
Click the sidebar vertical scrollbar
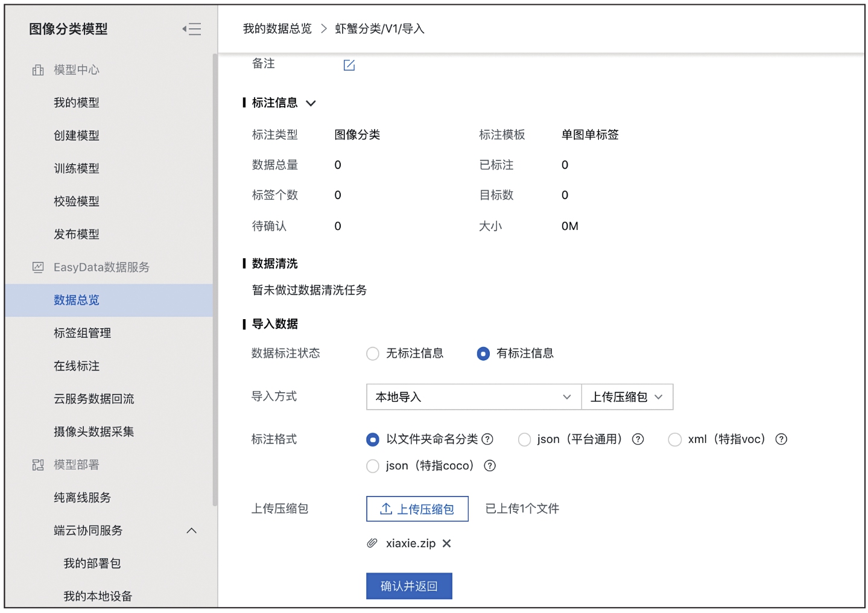coord(215,280)
